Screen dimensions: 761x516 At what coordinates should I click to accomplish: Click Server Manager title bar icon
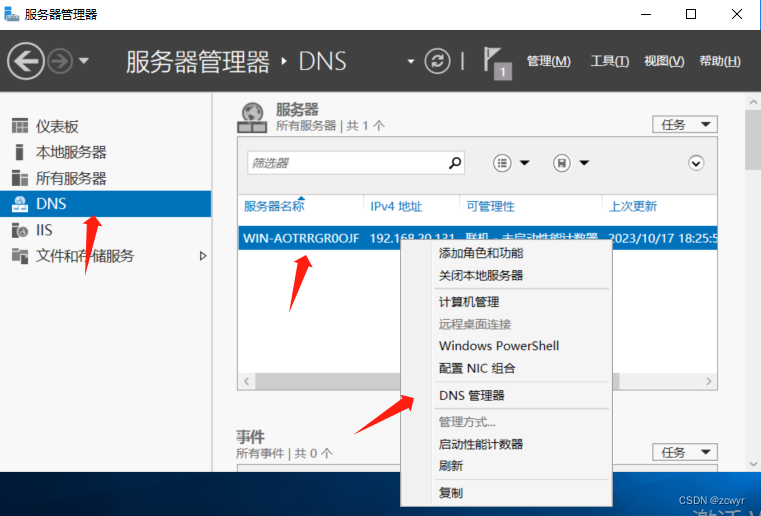click(11, 14)
